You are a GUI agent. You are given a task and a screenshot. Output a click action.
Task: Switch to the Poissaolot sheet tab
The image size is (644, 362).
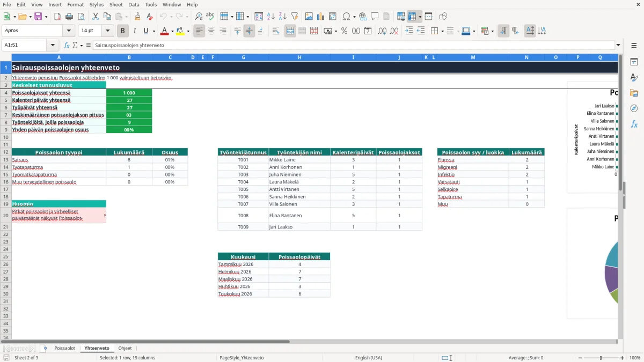65,348
